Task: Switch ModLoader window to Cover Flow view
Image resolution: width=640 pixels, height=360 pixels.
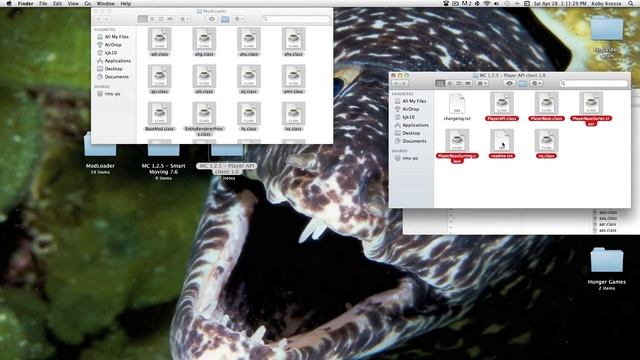Action: click(170, 19)
